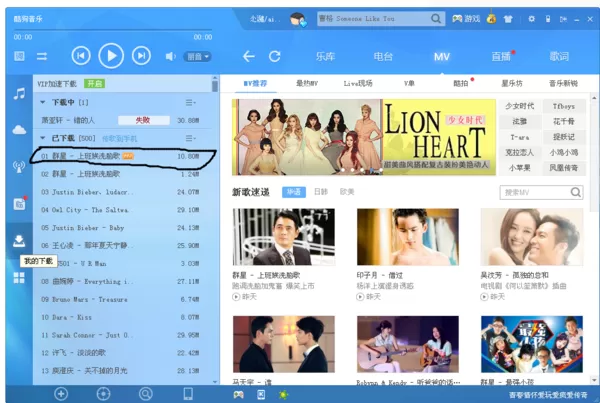The image size is (600, 403).
Task: Select song 03 Justin Bieber, ludacr..
Action: (x=119, y=192)
